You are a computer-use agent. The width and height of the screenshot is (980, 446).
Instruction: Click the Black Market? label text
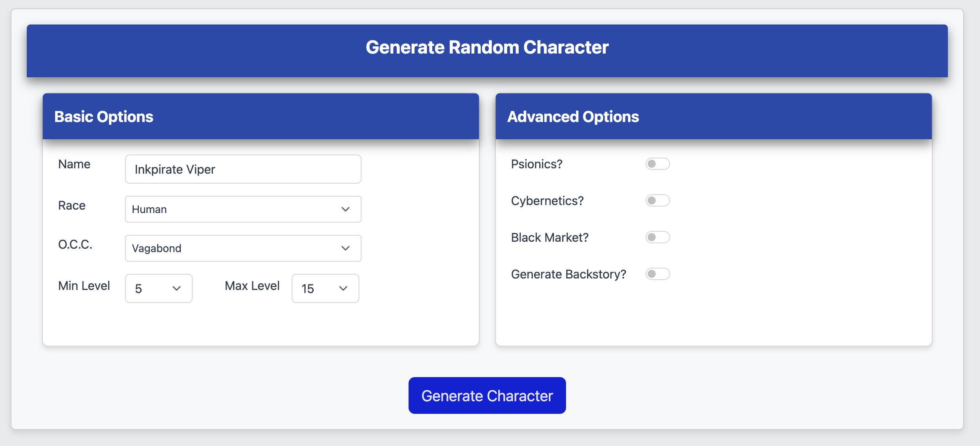pos(550,237)
